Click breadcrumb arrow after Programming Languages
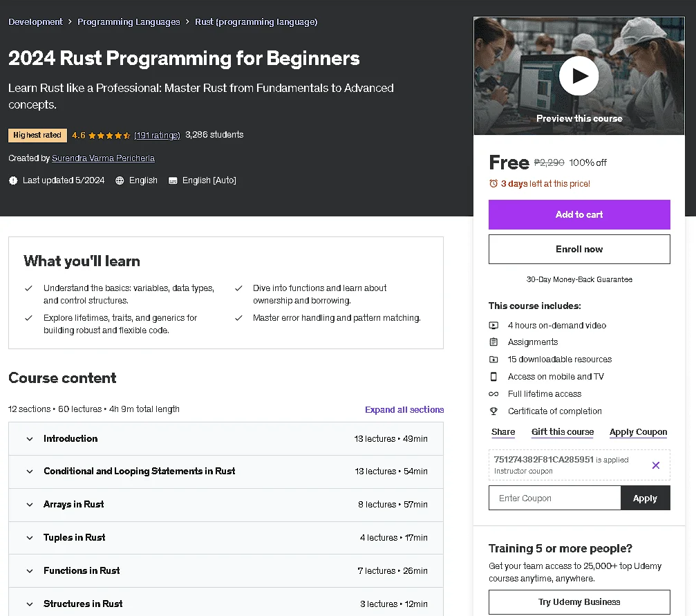The width and height of the screenshot is (696, 616). tap(187, 21)
